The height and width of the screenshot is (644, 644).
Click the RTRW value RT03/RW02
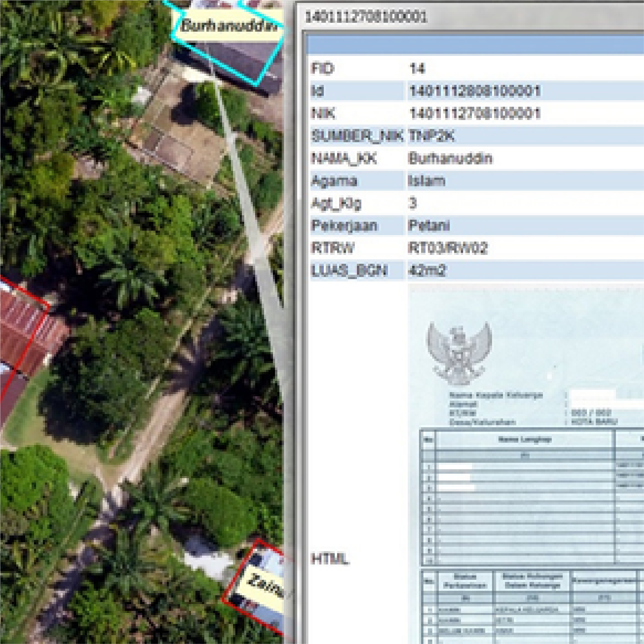coord(447,248)
